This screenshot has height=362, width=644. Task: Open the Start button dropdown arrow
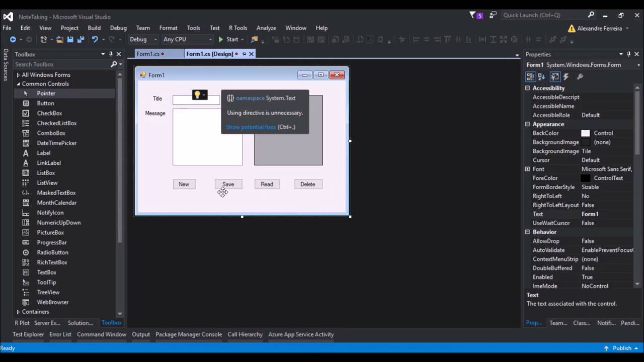click(242, 39)
